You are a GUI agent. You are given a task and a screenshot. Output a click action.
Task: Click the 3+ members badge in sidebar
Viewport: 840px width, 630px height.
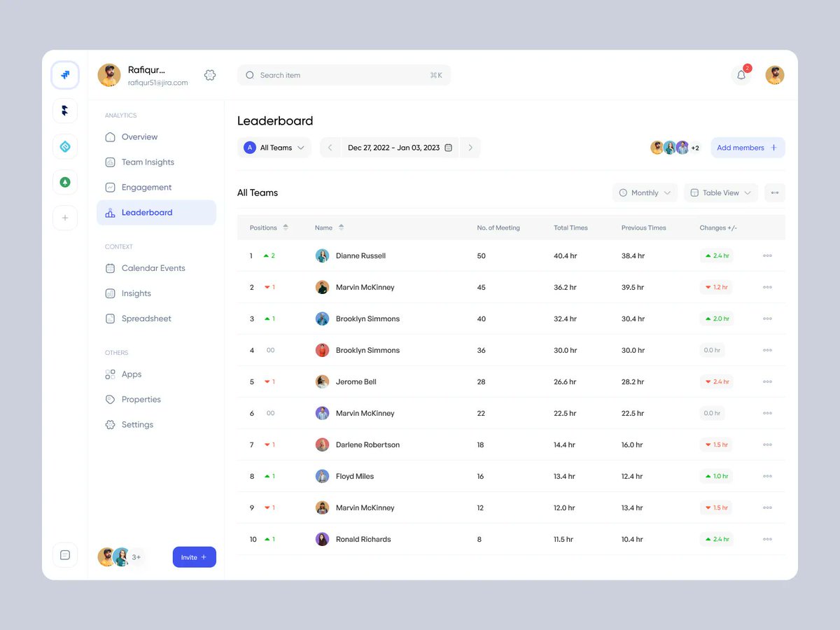pos(136,557)
